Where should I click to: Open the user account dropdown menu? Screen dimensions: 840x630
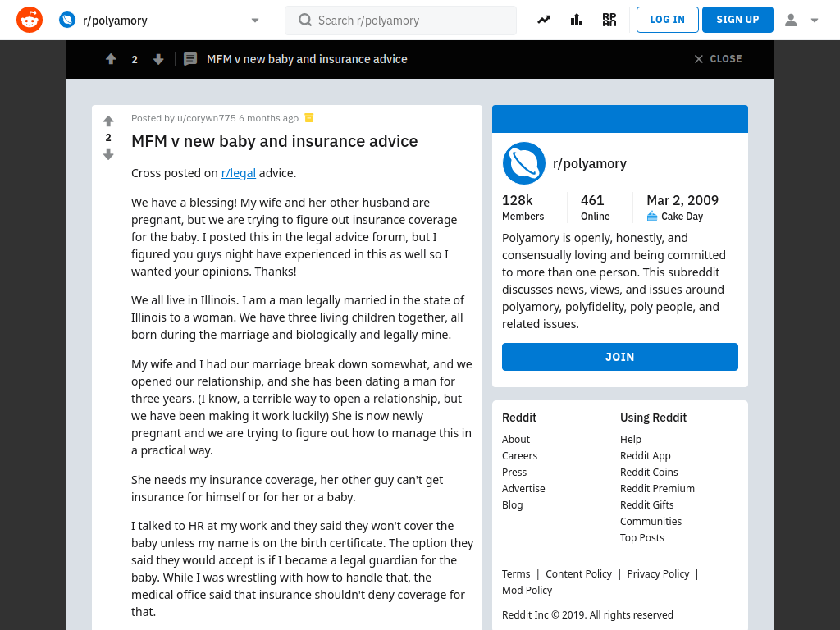(801, 20)
